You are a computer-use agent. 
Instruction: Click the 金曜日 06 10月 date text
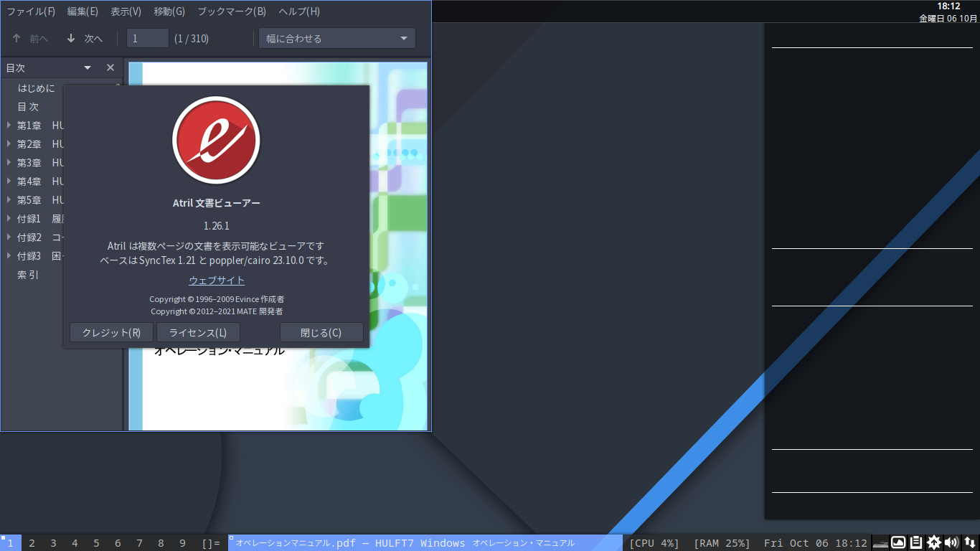948,19
